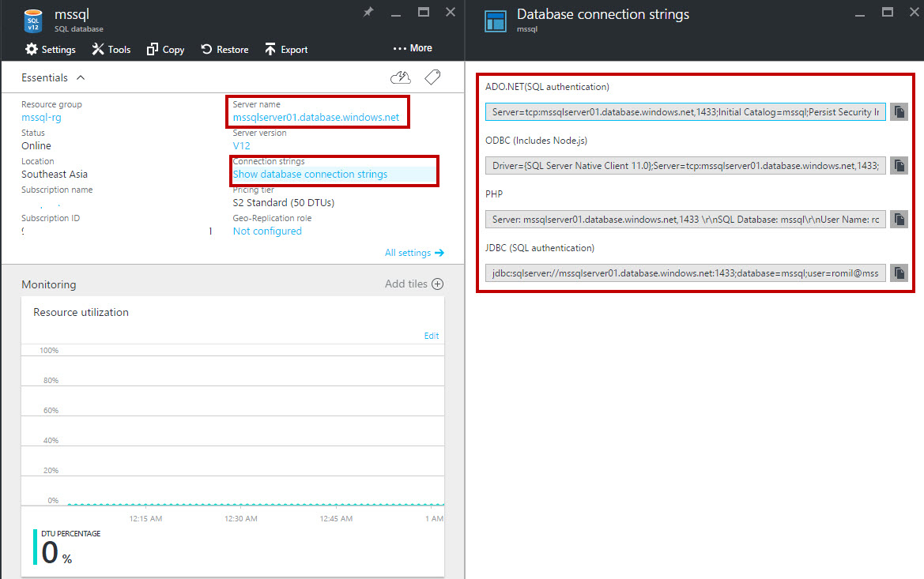Open Settings in the mssql toolbar
Screen dimensions: 924x579
[50, 50]
